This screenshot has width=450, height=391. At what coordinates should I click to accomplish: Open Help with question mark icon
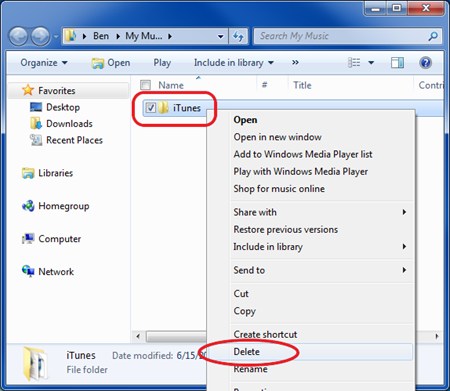coord(426,63)
